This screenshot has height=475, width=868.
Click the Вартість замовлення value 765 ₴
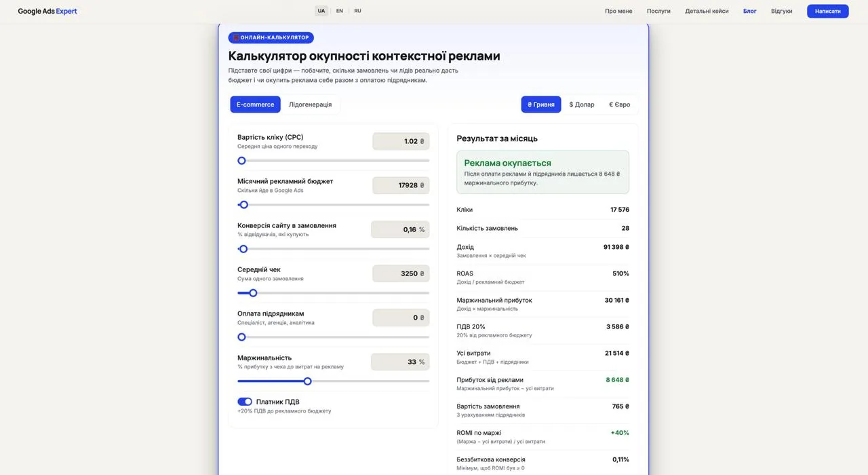click(620, 406)
